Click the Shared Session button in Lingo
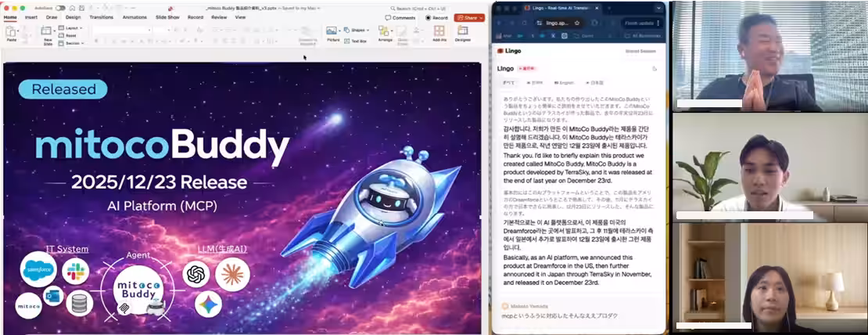Screen dimensions: 868x335 640,51
